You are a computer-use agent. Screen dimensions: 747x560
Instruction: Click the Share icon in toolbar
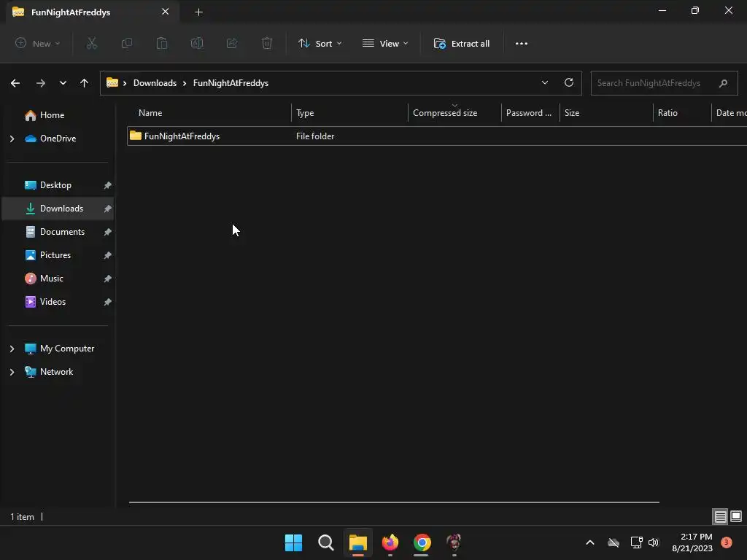232,43
